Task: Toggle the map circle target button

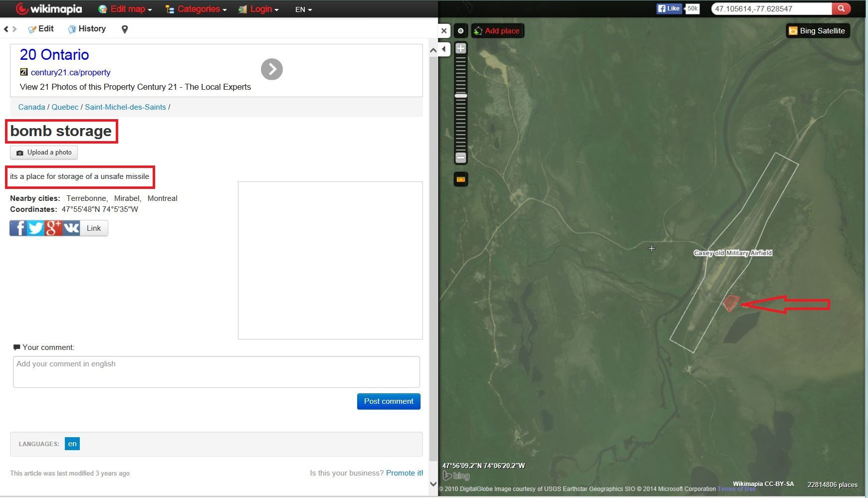Action: pos(461,31)
